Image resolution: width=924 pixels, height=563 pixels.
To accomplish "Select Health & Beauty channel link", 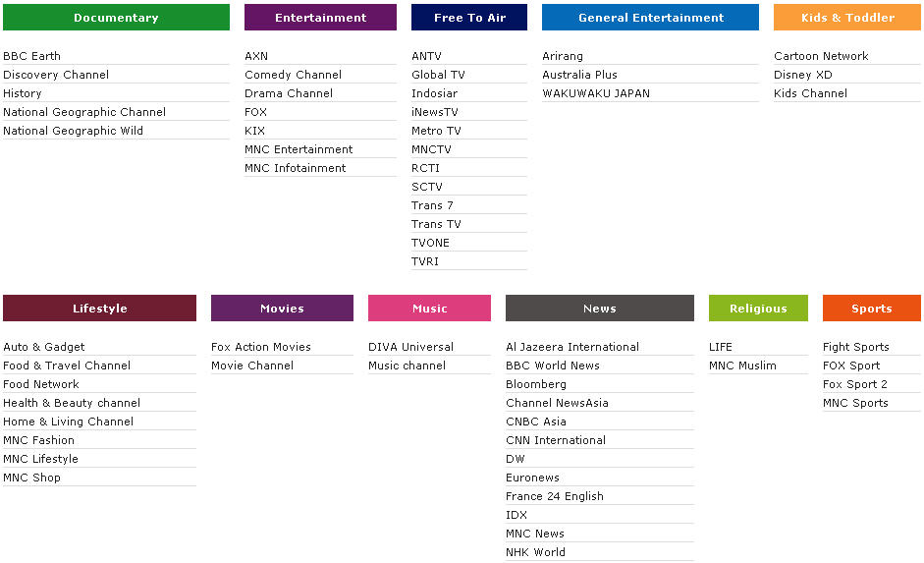I will pyautogui.click(x=72, y=403).
